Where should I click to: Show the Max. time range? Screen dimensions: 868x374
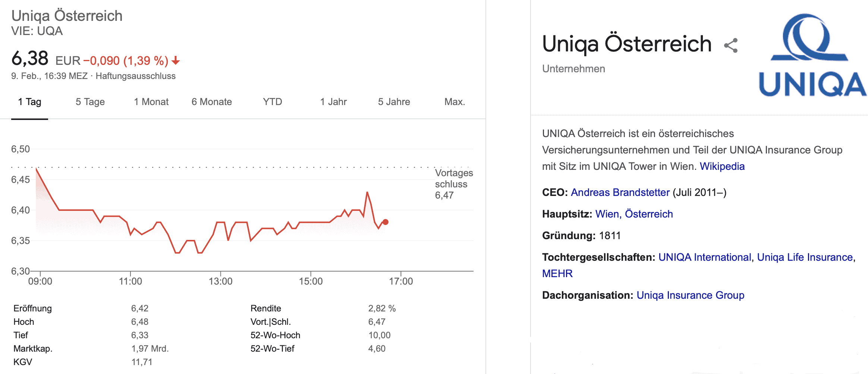pyautogui.click(x=455, y=102)
